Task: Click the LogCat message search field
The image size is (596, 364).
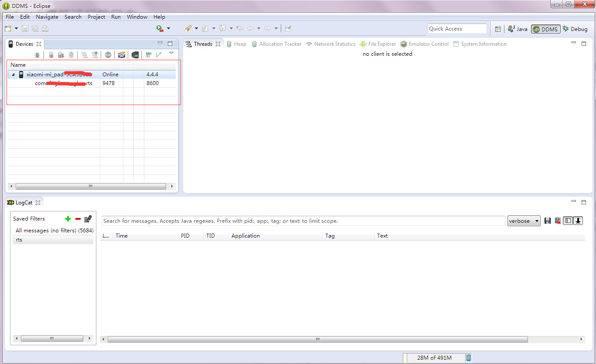Action: 303,221
